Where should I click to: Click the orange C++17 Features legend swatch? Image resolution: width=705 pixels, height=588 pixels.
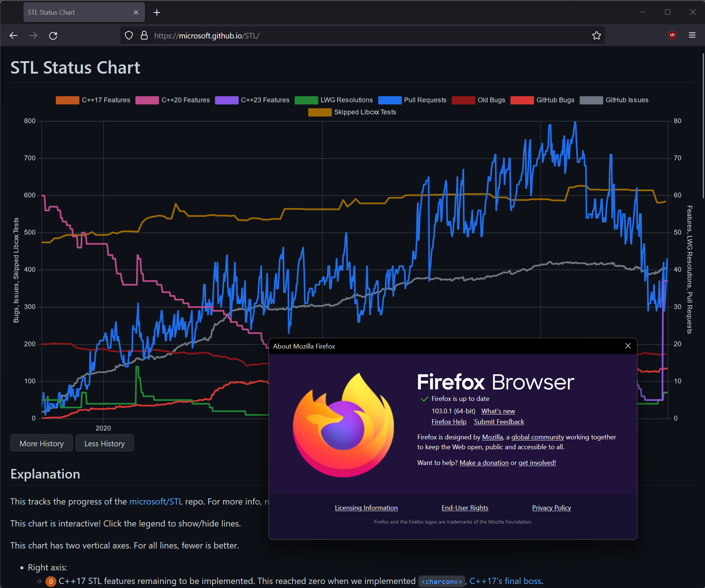pyautogui.click(x=67, y=100)
